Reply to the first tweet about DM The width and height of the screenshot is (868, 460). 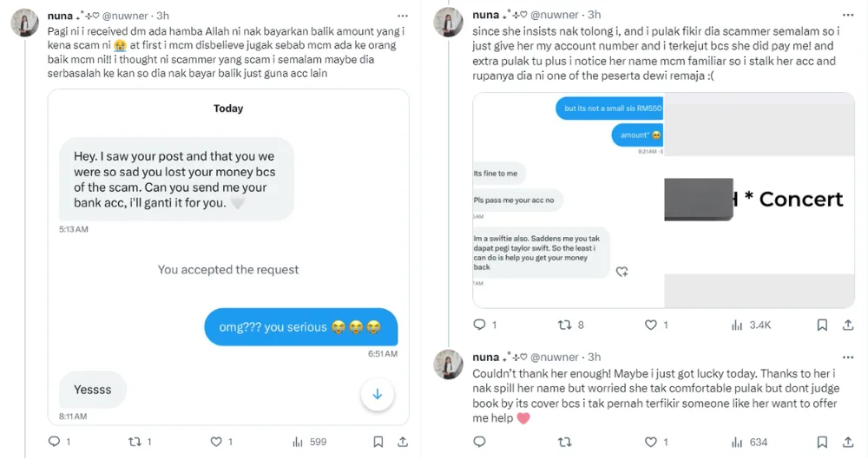pyautogui.click(x=54, y=442)
